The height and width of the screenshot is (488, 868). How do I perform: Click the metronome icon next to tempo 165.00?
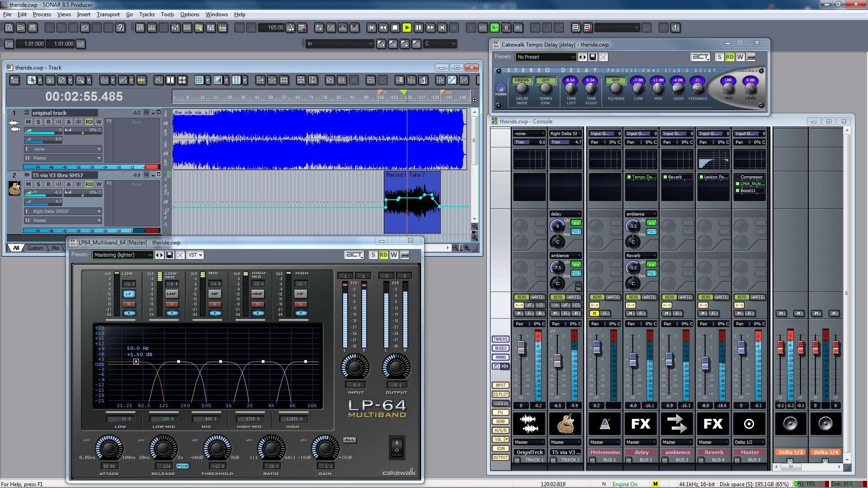click(x=290, y=28)
